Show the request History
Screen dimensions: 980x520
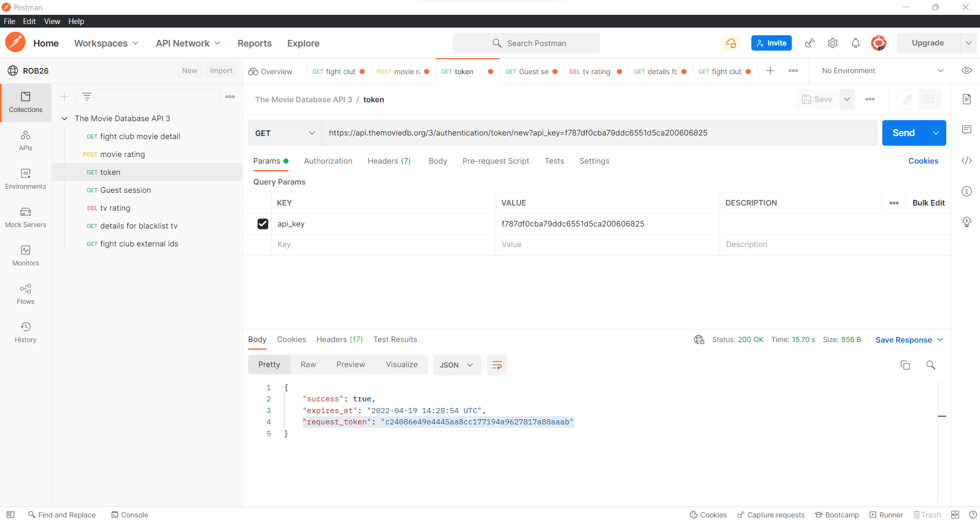coord(25,331)
